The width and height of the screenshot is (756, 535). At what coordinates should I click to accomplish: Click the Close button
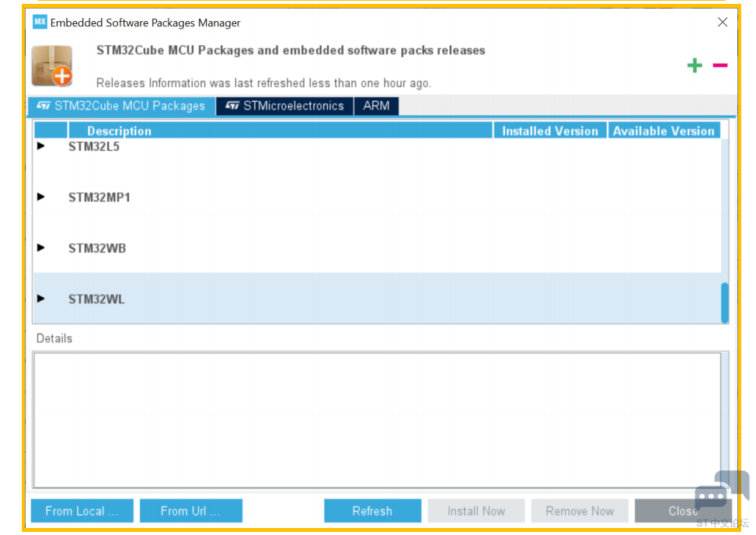click(x=683, y=511)
